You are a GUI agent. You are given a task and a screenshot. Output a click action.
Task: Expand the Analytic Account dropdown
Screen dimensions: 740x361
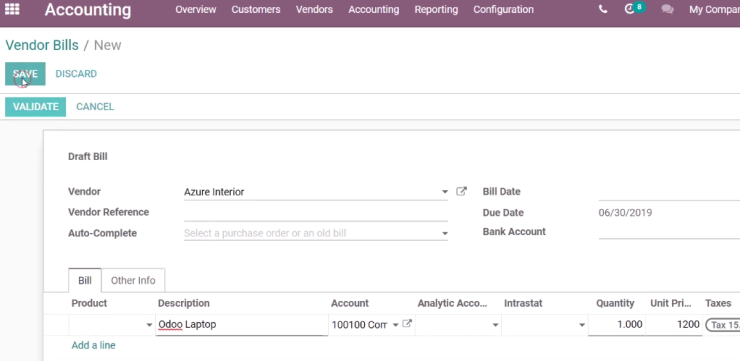[x=496, y=325]
